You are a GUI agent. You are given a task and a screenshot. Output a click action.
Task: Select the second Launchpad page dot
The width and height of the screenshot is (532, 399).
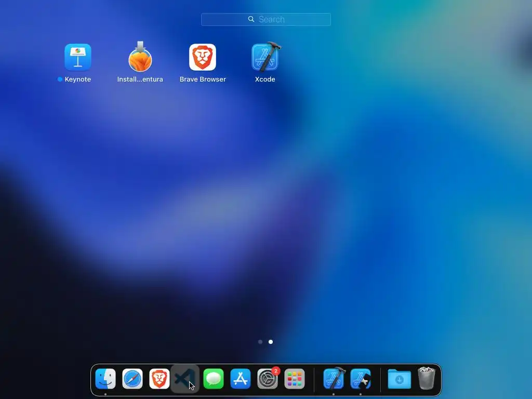coord(270,342)
